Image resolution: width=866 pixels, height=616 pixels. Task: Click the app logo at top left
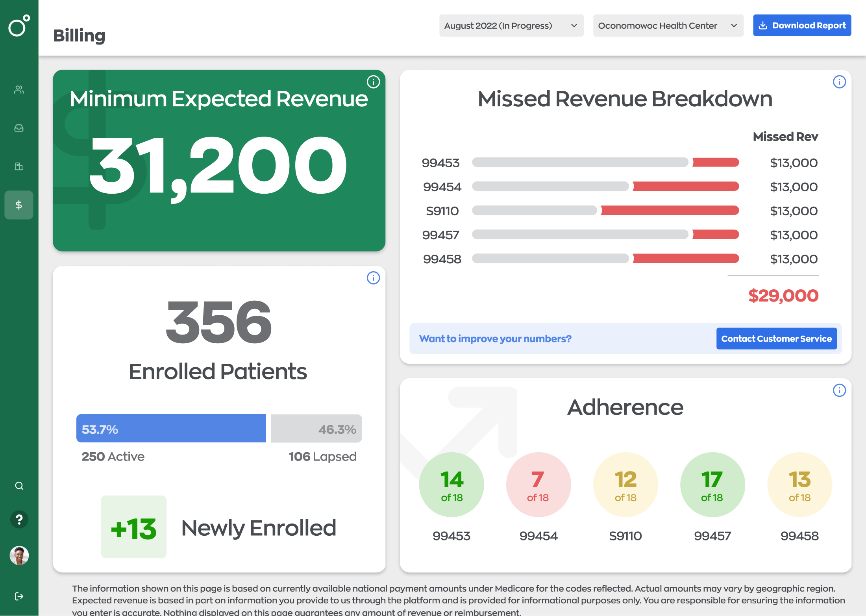(19, 26)
